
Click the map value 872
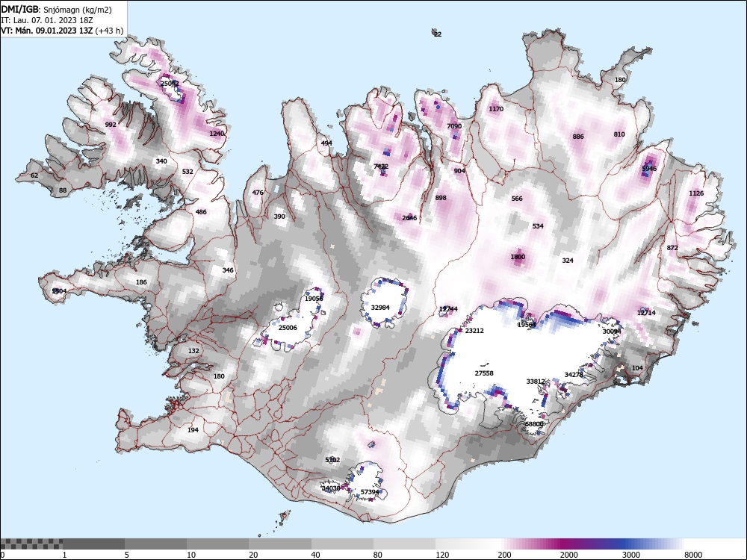(x=672, y=248)
